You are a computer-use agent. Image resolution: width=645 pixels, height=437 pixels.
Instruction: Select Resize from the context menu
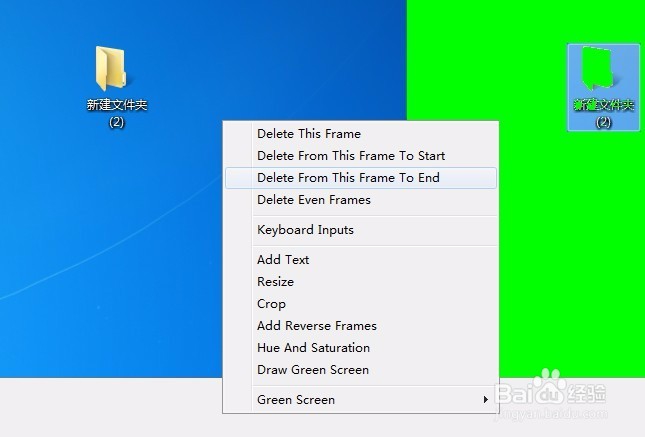[x=361, y=282]
